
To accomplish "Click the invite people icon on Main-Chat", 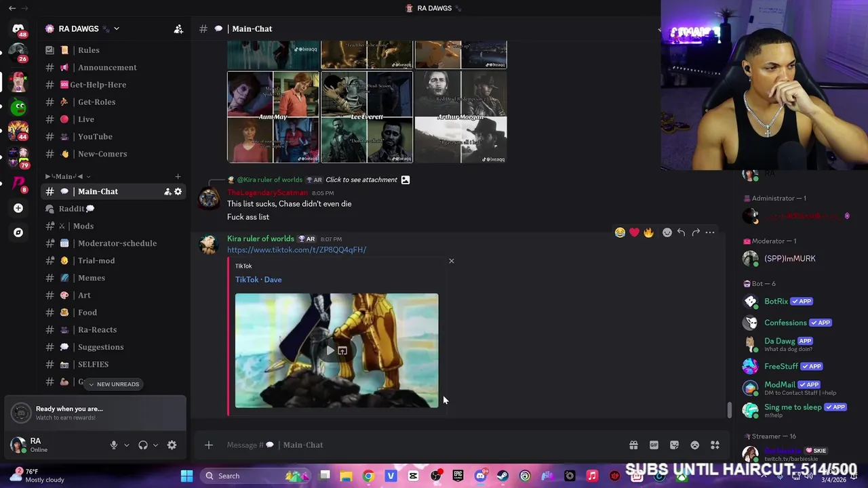I will click(x=167, y=192).
